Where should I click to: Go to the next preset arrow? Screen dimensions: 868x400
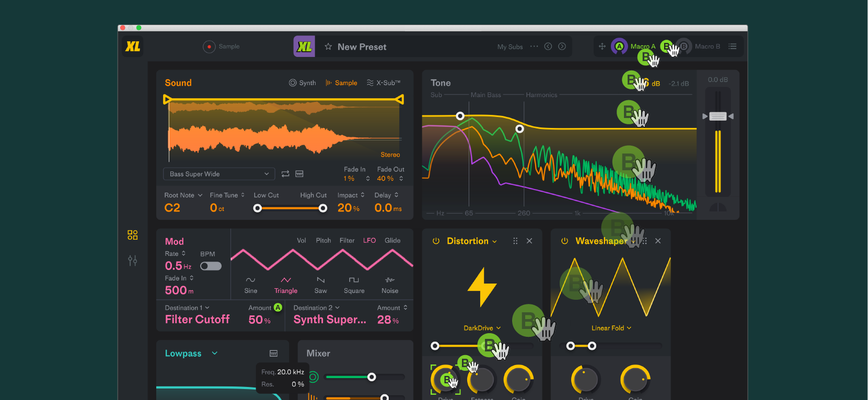[562, 46]
